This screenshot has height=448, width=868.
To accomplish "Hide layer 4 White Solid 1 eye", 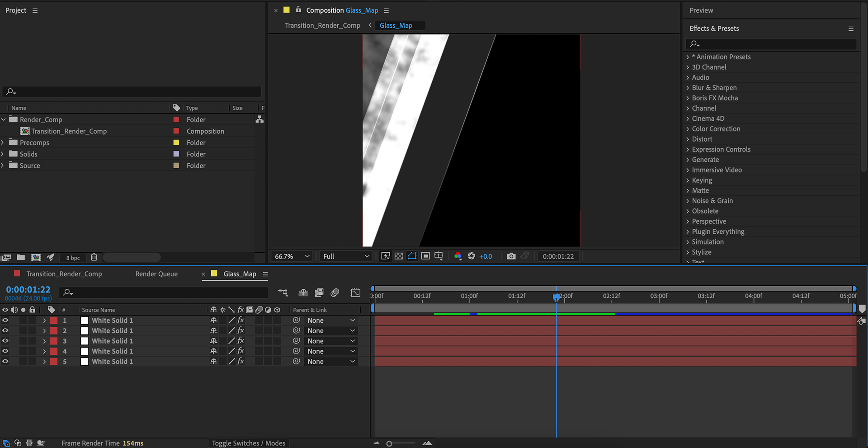I will point(5,351).
